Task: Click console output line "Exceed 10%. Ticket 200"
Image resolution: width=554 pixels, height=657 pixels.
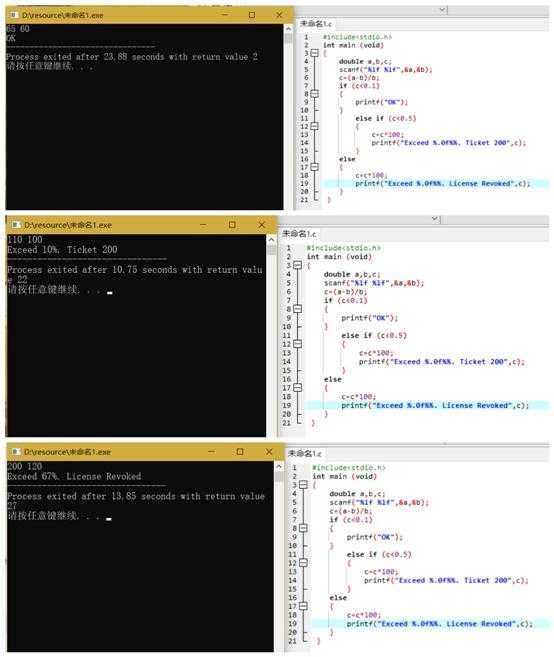Action: coord(62,250)
